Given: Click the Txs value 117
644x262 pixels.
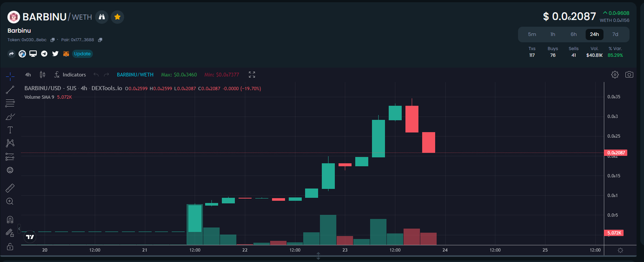Looking at the screenshot, I should tap(532, 55).
